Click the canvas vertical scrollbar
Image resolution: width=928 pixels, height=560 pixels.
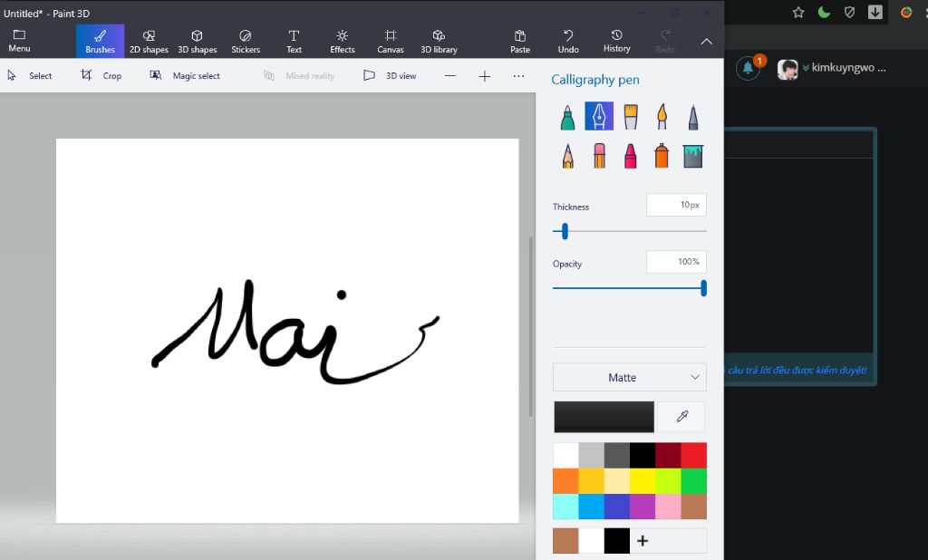click(530, 326)
